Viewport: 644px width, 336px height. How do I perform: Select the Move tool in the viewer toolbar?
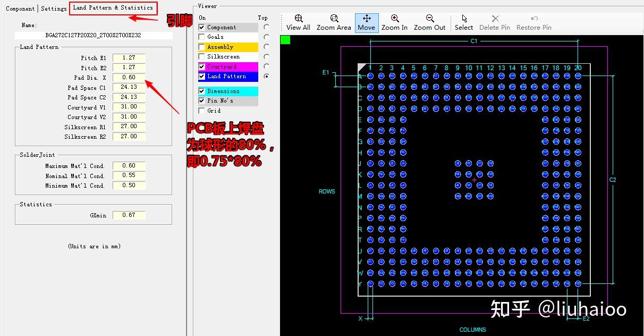366,22
